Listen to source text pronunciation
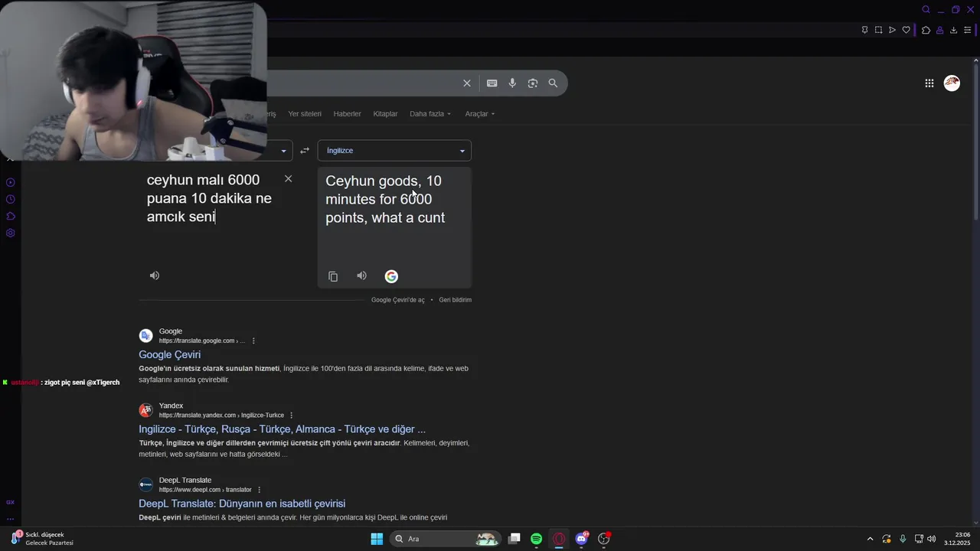The height and width of the screenshot is (551, 980). (155, 275)
